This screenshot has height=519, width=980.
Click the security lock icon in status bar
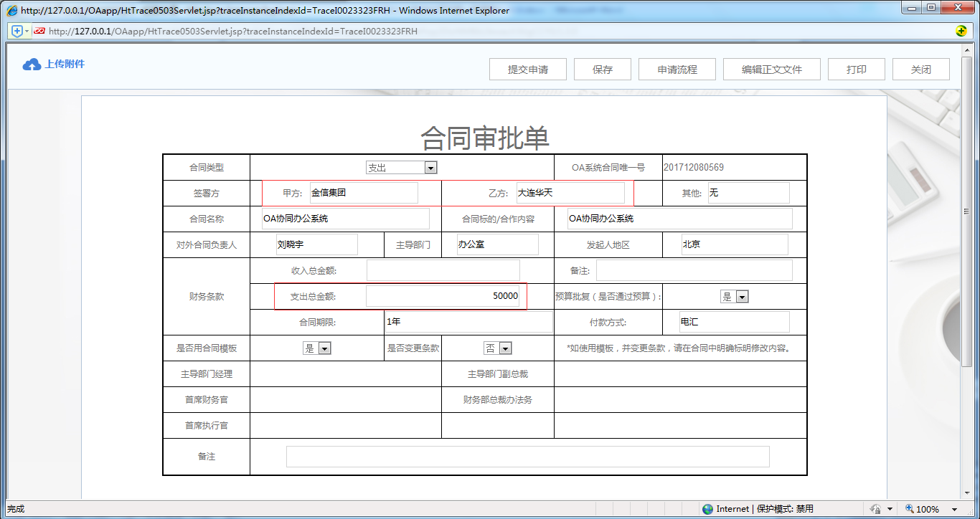(x=875, y=509)
